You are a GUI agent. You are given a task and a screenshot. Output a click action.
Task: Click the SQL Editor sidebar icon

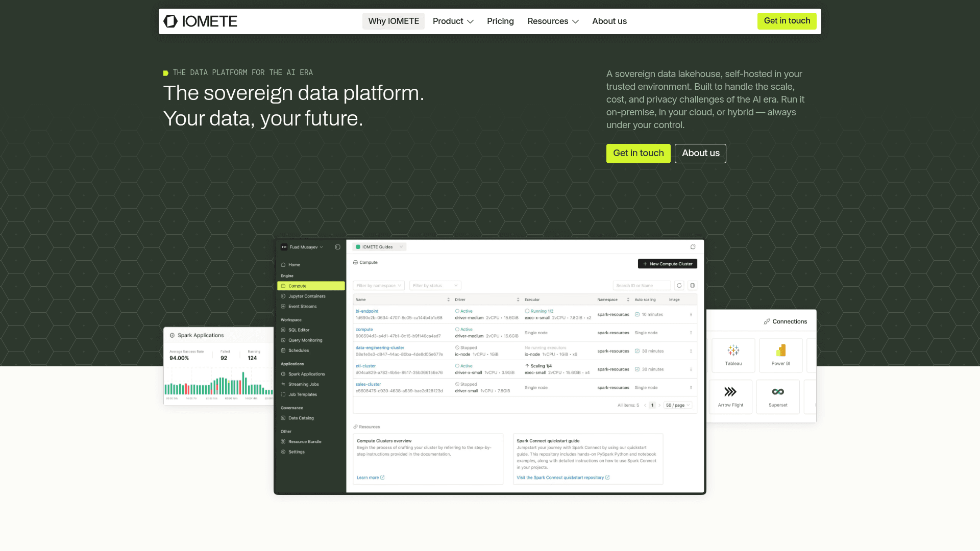tap(283, 330)
